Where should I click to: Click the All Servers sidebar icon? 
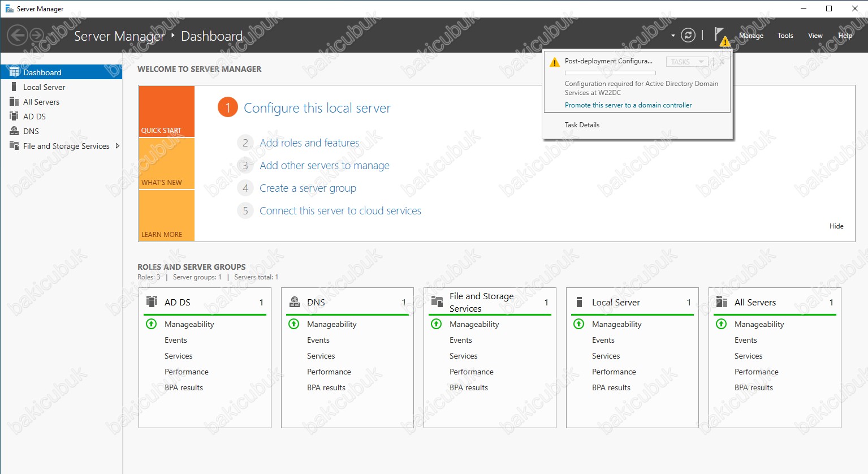pos(14,101)
